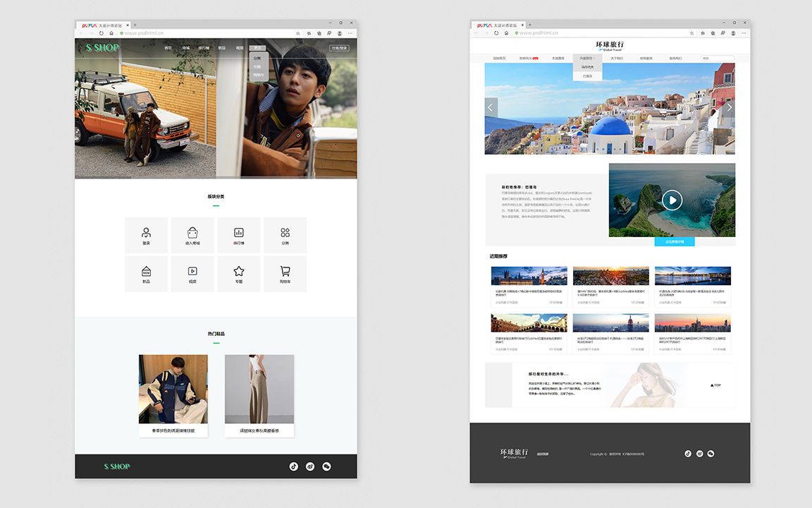Click the 分类 grid icon
Viewport: 812px width, 508px height.
pyautogui.click(x=285, y=234)
